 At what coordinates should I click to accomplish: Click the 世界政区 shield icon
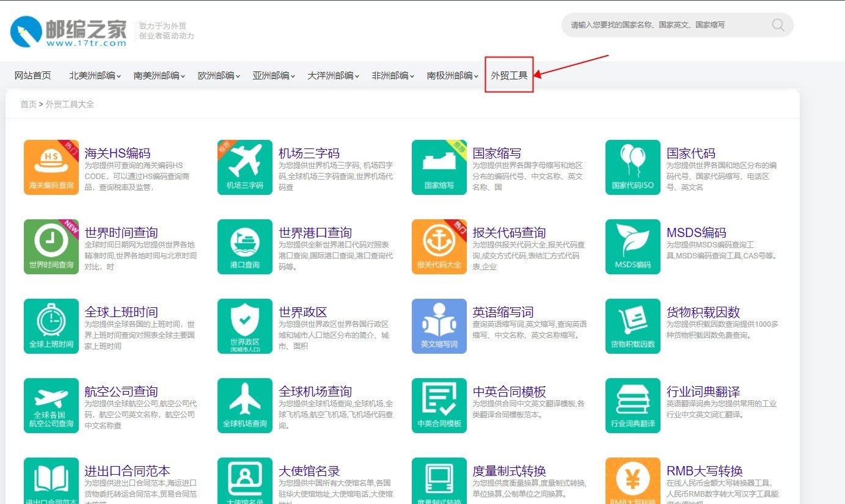click(244, 326)
